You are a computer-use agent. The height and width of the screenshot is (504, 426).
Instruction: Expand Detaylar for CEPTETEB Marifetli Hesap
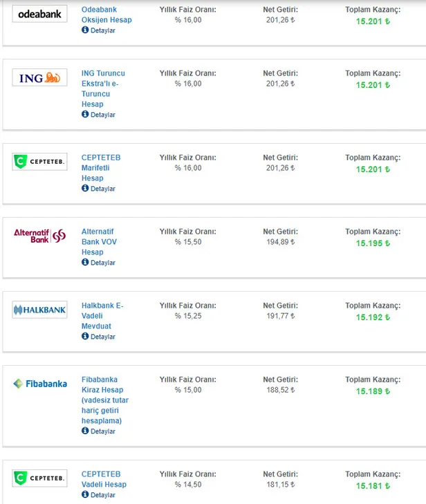pyautogui.click(x=98, y=189)
